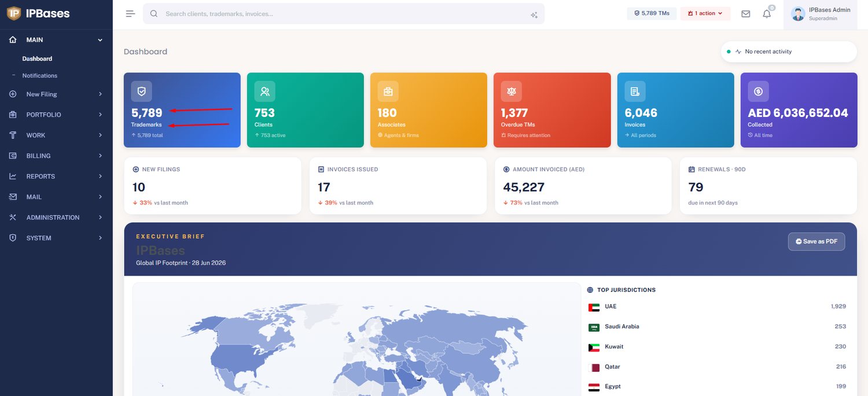868x396 pixels.
Task: Click the globe icon beside Top Jurisdictions
Action: [590, 290]
